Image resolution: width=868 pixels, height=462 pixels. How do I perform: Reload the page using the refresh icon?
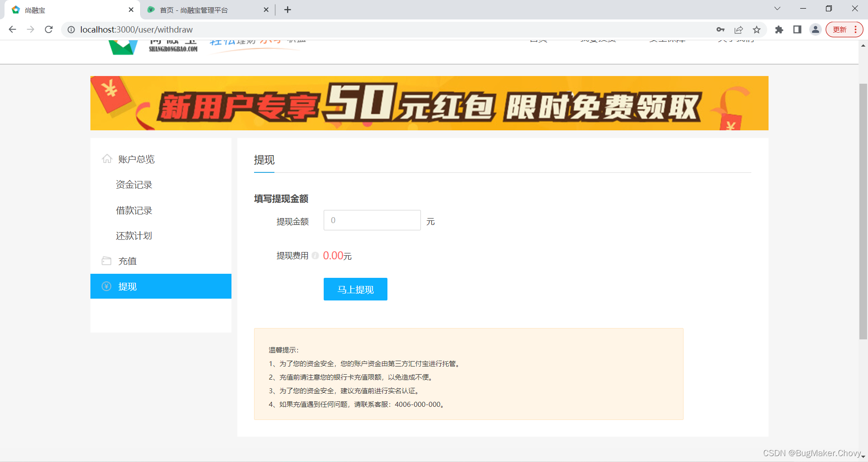(x=48, y=29)
